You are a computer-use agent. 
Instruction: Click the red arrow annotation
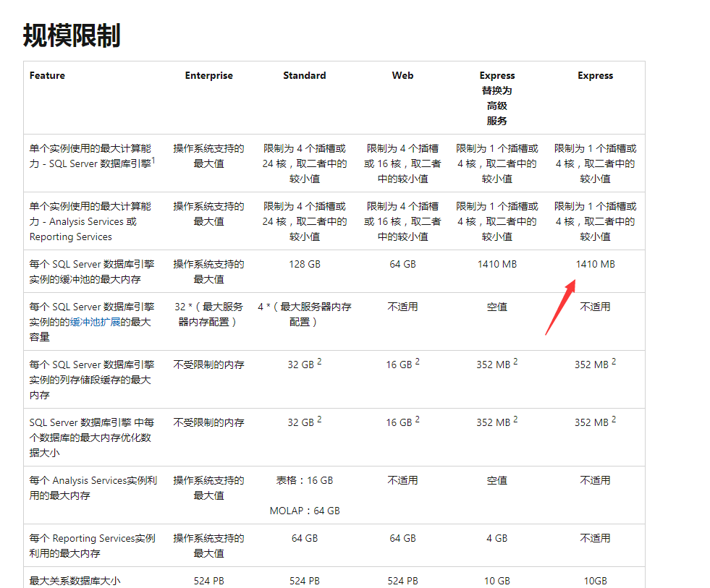[x=561, y=309]
